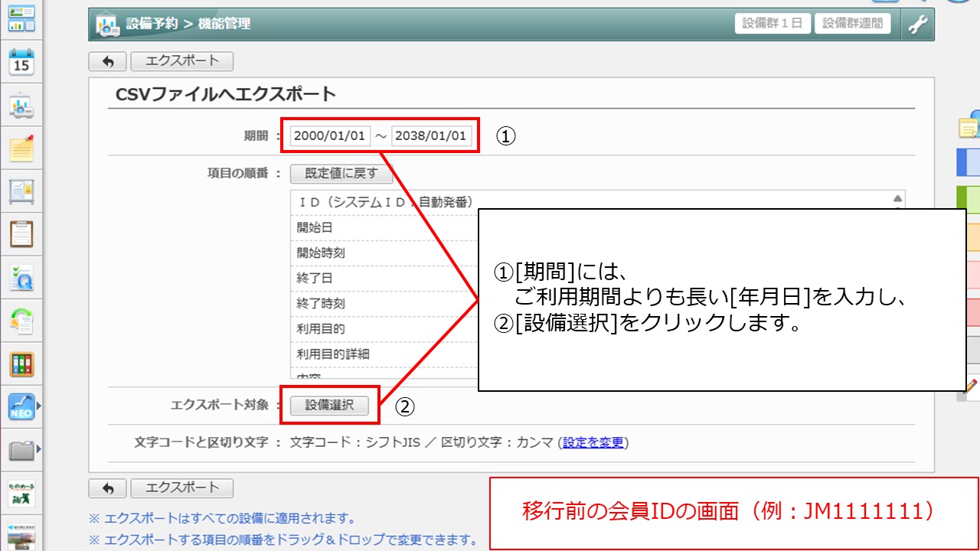Click the facility reservation sidebar icon
The height and width of the screenshot is (551, 980).
21,106
